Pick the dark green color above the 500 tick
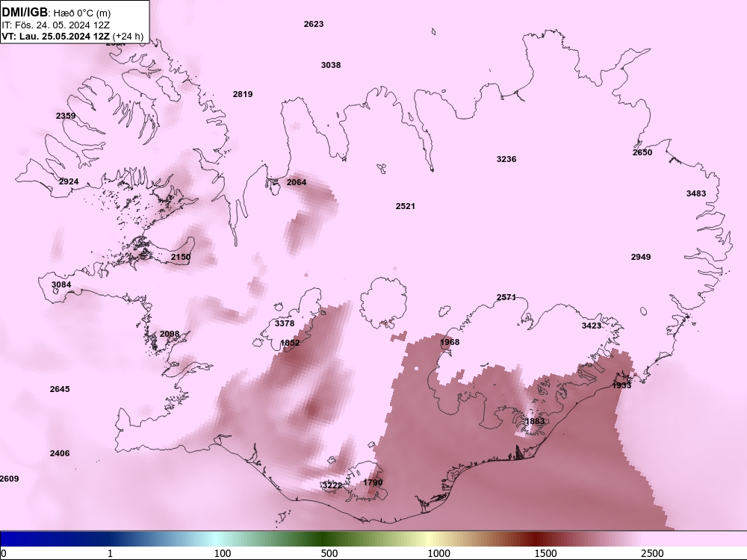 tap(324, 539)
